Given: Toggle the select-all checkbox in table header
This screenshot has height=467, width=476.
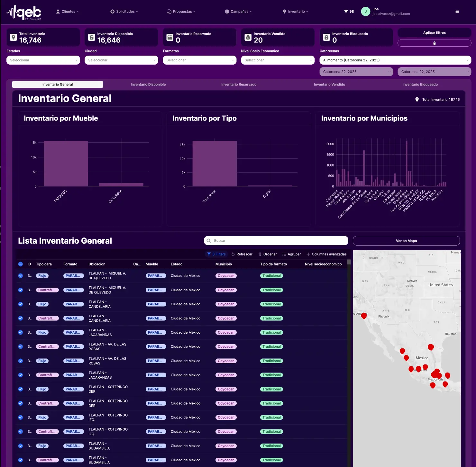Looking at the screenshot, I should coord(21,264).
